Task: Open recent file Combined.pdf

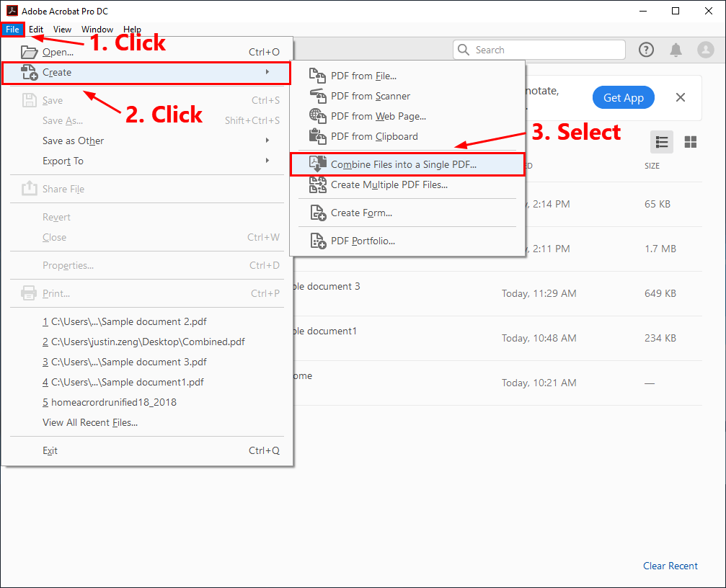Action: [147, 342]
